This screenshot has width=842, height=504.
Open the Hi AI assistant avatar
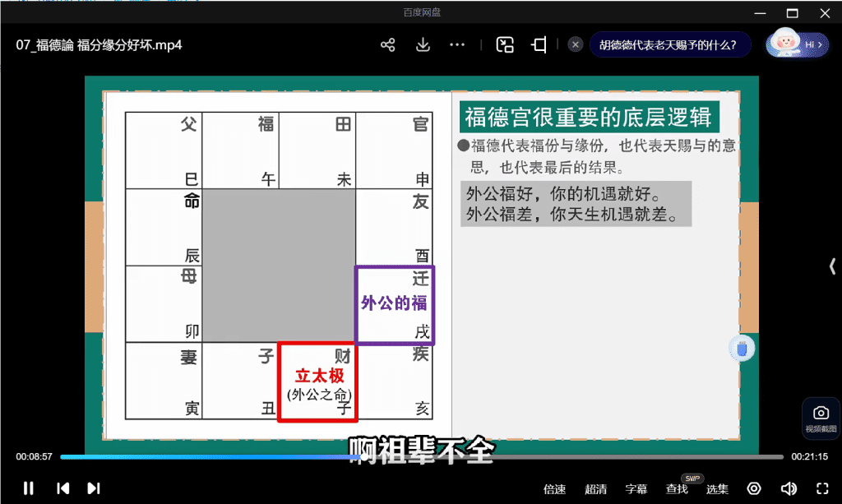[x=797, y=44]
